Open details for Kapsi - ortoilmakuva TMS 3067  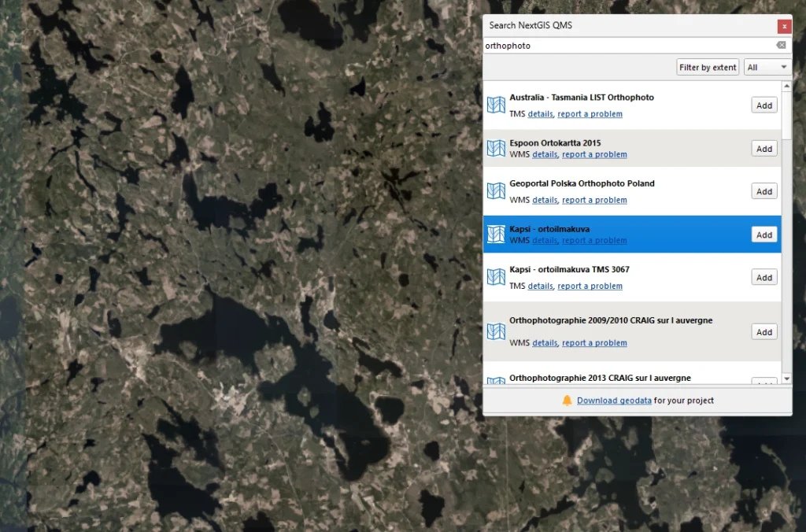(x=540, y=286)
